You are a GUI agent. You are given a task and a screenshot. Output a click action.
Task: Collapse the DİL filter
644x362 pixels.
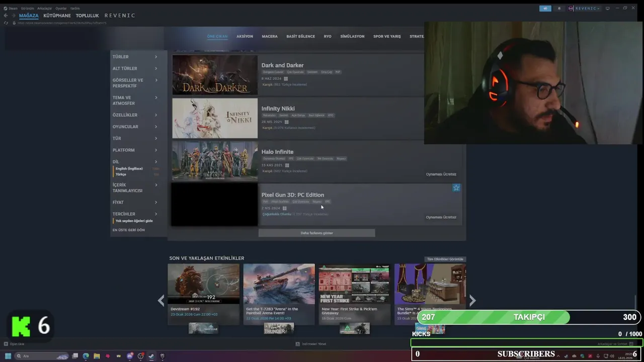[135, 162]
